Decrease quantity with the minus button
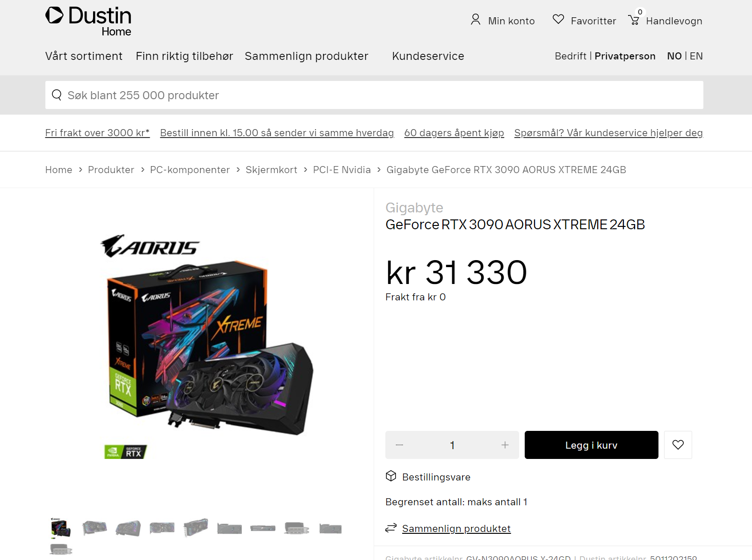 pos(399,445)
